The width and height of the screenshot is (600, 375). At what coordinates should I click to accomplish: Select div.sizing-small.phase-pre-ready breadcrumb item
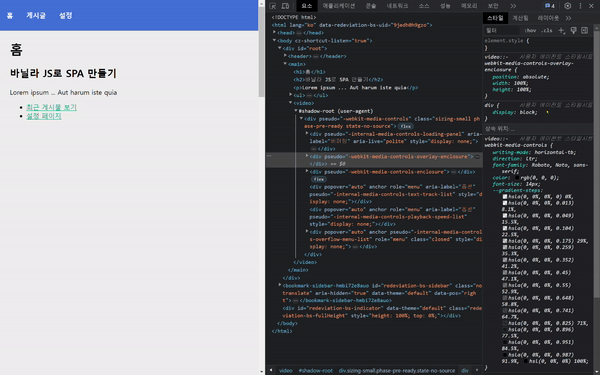pyautogui.click(x=396, y=370)
